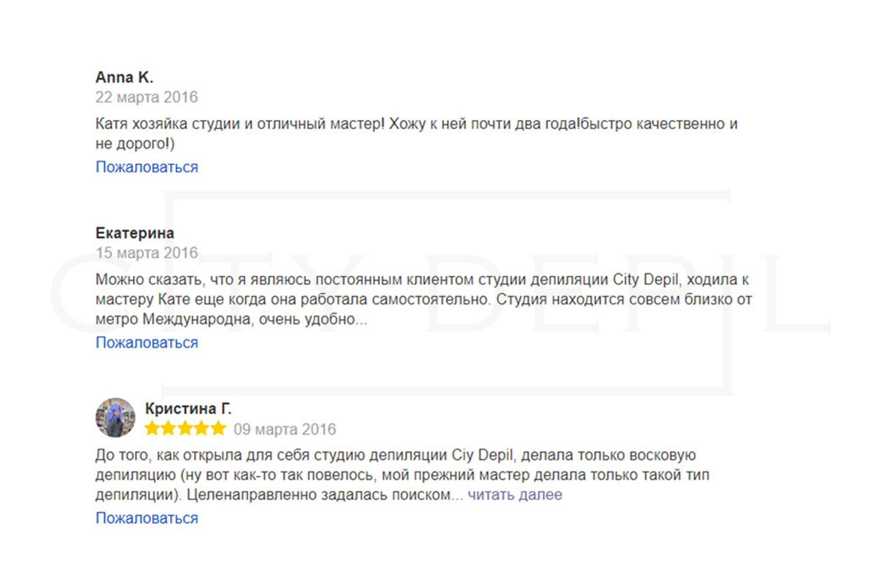Open 'читать далее' to expand Кристина's review
The image size is (882, 588).
point(514,495)
